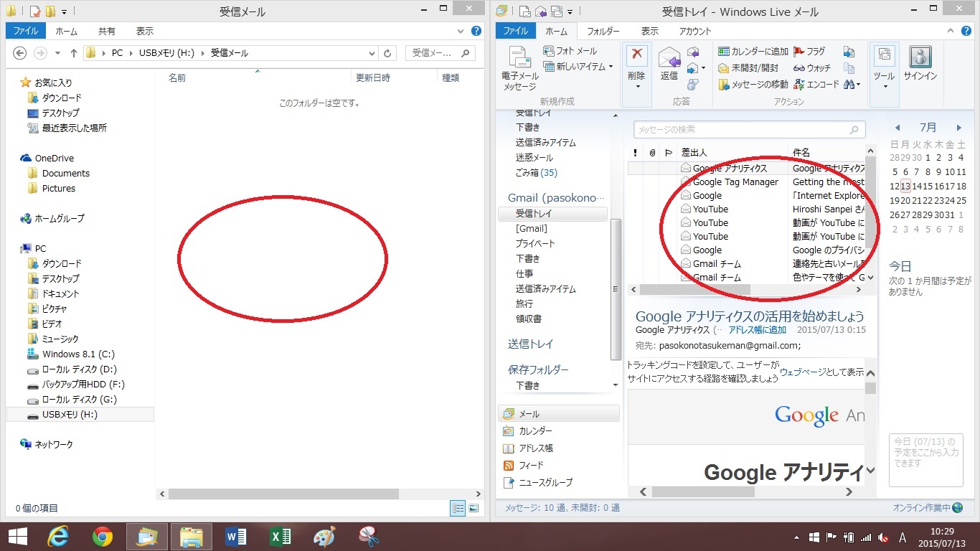Slide Explorer horizontal scrollbar thumb
The width and height of the screenshot is (980, 551).
coord(283,494)
